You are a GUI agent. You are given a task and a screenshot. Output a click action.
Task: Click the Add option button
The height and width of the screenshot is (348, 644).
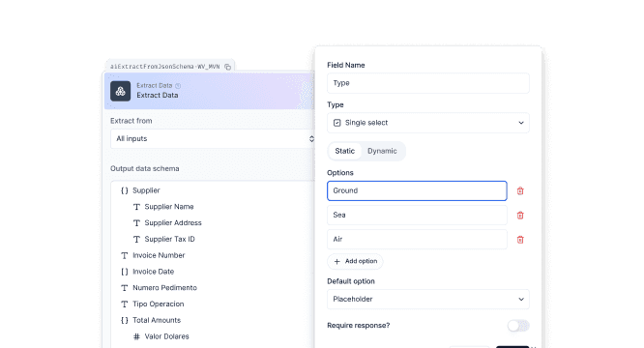[x=355, y=261]
